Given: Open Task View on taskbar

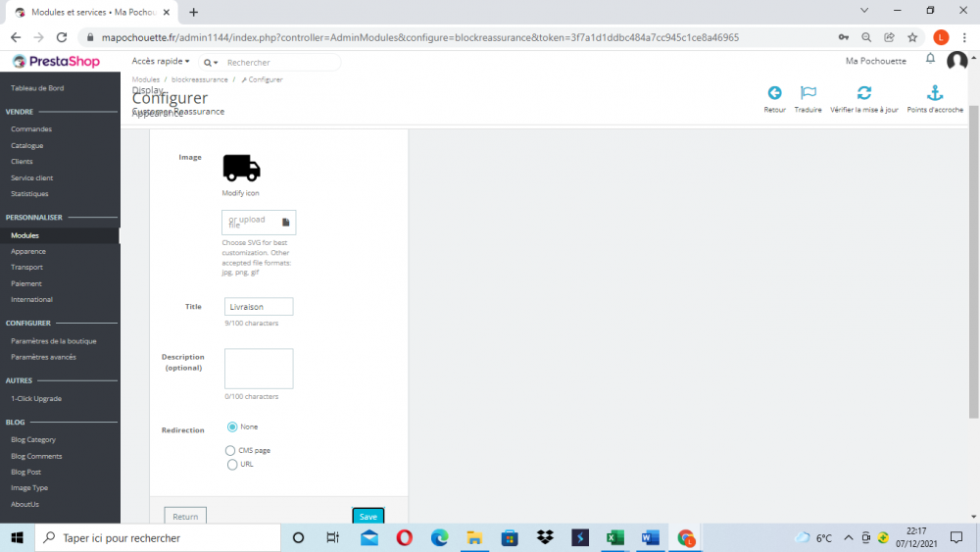Looking at the screenshot, I should 333,537.
